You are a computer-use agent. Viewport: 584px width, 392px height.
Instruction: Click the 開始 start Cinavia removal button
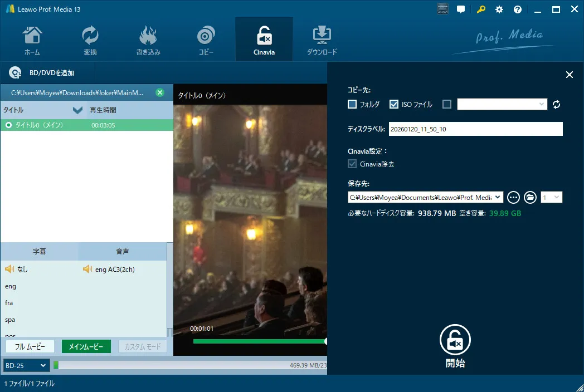tap(455, 346)
